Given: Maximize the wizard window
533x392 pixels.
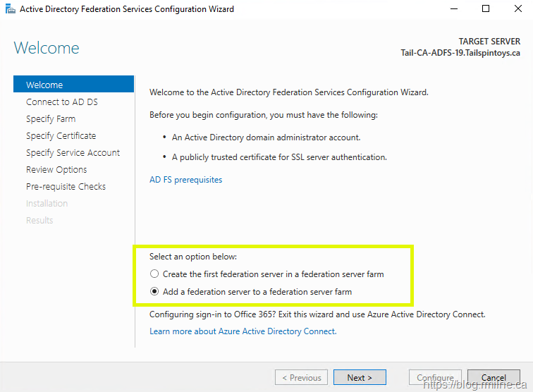Looking at the screenshot, I should tap(485, 9).
